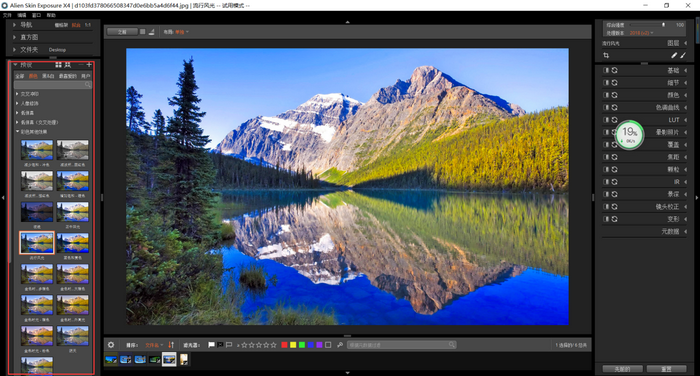This screenshot has height=376, width=700.
Task: Click the 之前 button above the image
Action: [122, 32]
